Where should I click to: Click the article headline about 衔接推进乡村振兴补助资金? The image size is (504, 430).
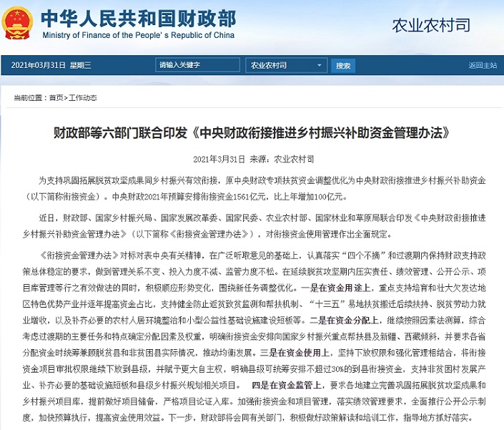251,133
